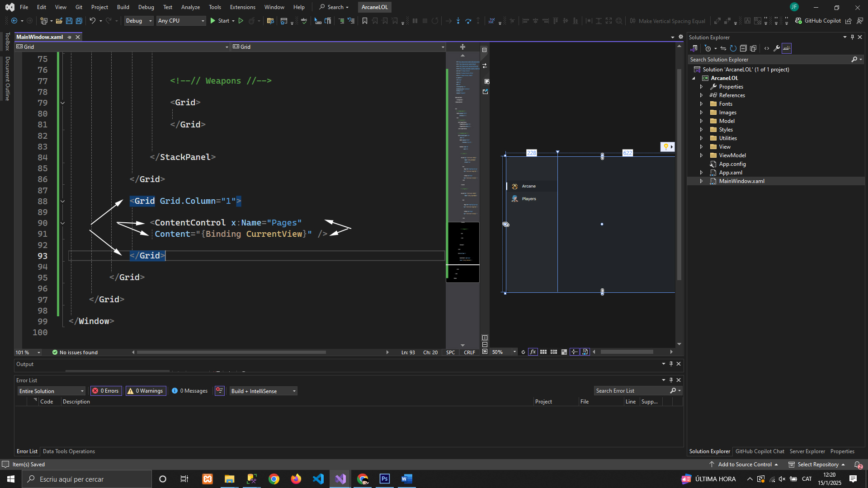Click Add to Source Control button
This screenshot has height=488, width=868.
(x=744, y=465)
